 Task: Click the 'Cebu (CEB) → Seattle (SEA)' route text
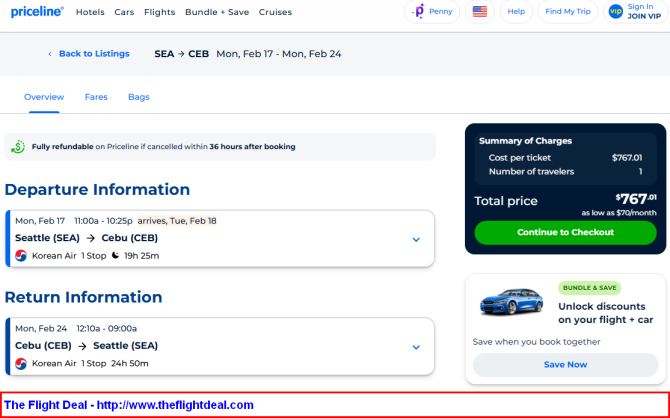[x=86, y=345]
